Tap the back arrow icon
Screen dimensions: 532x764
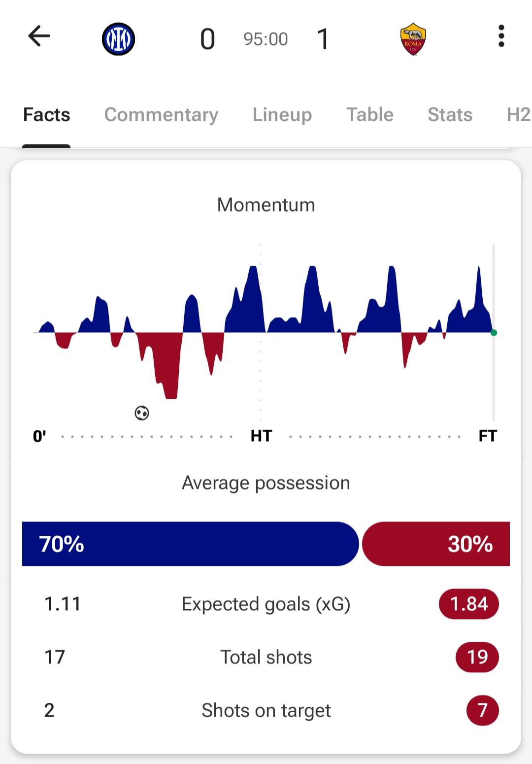(x=39, y=36)
